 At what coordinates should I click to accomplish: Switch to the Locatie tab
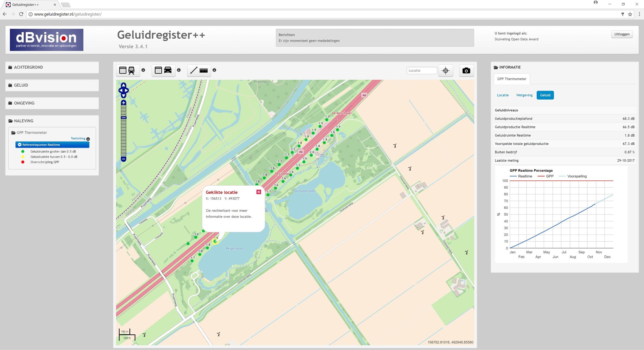point(503,95)
